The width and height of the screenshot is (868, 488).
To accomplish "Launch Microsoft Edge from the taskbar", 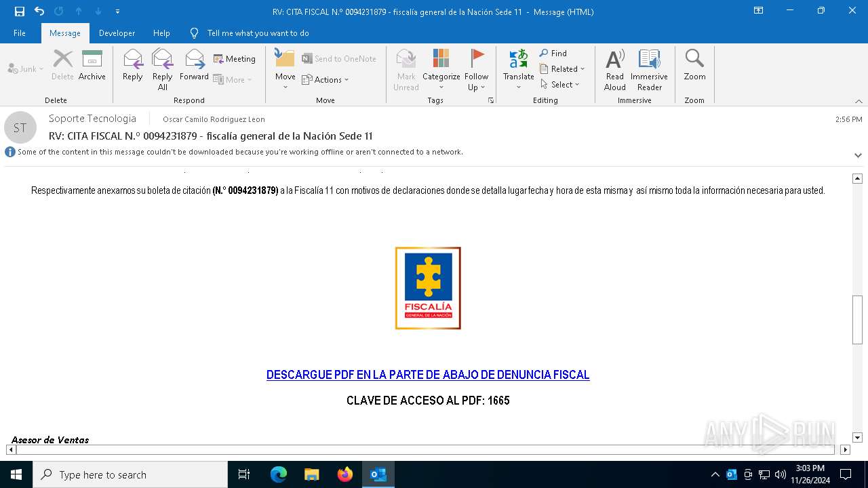I will 279,474.
